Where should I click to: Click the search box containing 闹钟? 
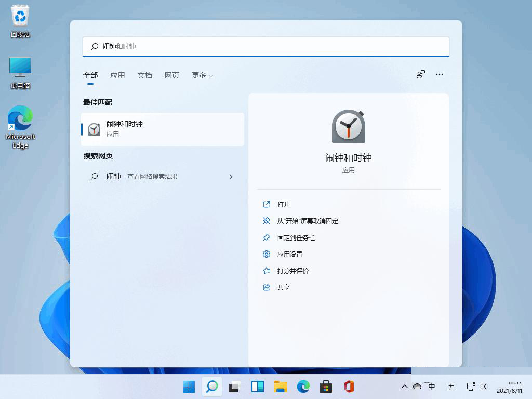click(266, 46)
